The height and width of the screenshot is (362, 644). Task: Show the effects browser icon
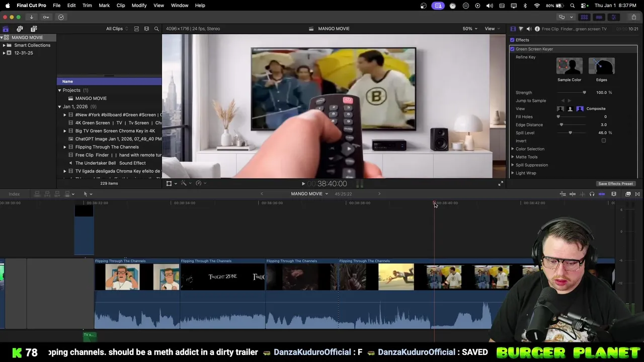coord(627,194)
